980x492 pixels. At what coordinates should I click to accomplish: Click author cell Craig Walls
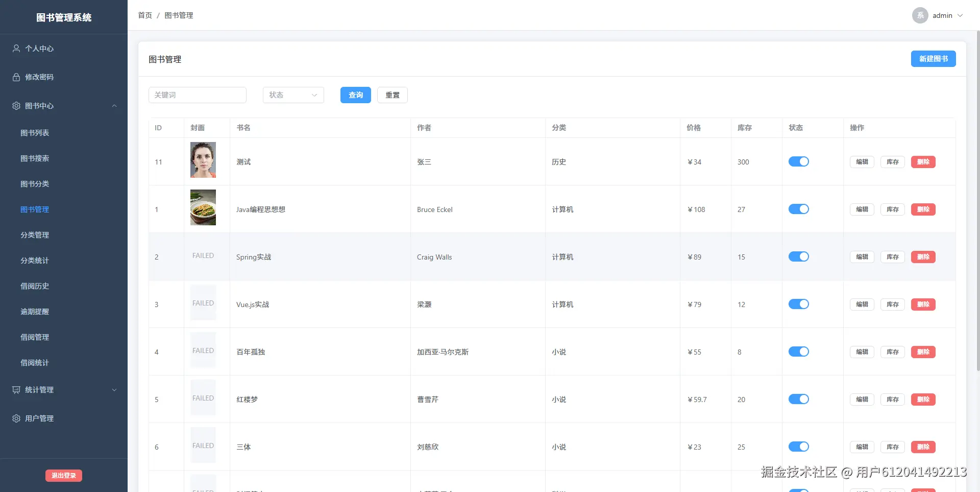pos(434,257)
